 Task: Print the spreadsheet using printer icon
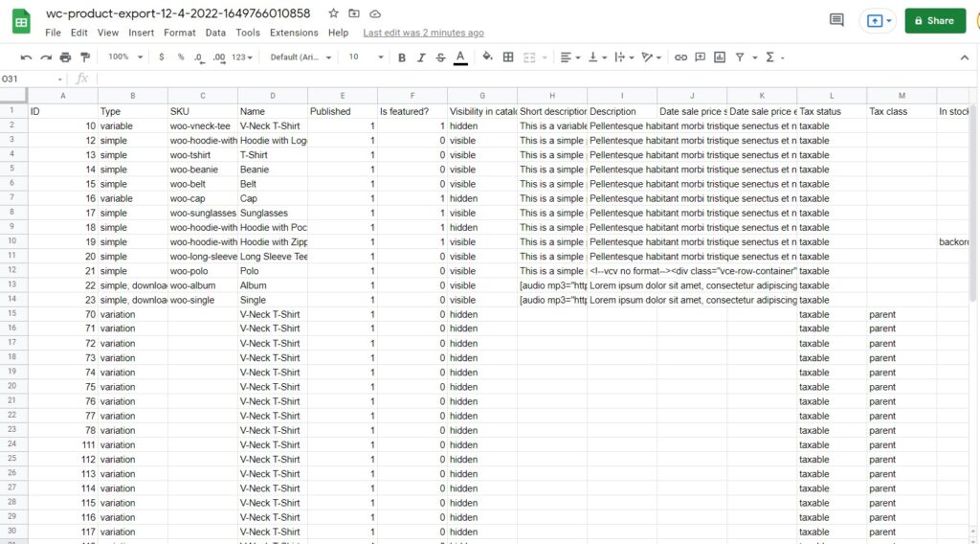66,57
